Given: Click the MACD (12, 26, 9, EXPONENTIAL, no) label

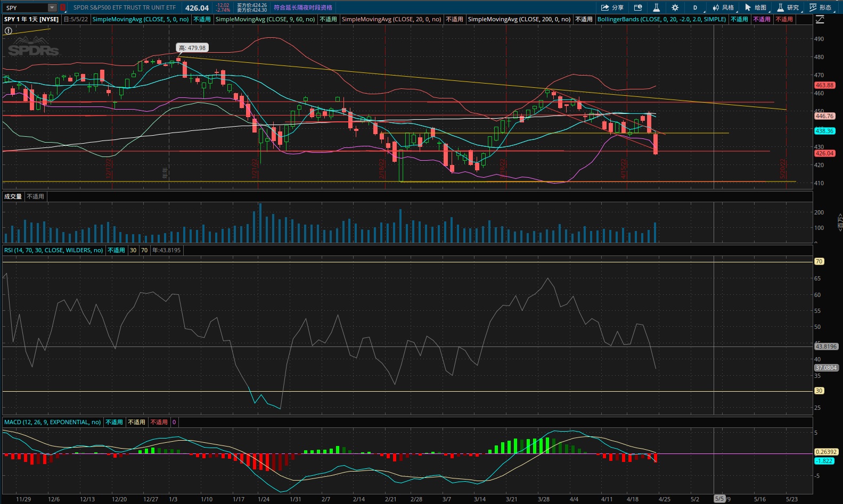Looking at the screenshot, I should 53,422.
